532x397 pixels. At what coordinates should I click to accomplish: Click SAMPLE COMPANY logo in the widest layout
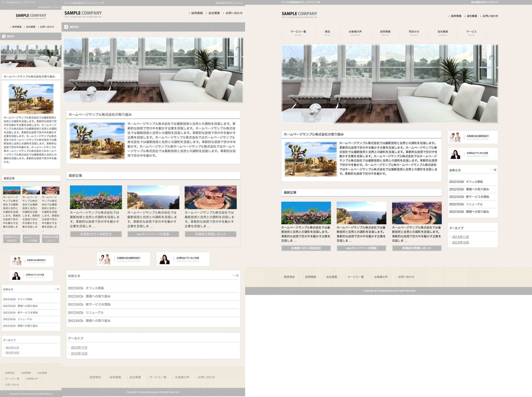(x=299, y=15)
